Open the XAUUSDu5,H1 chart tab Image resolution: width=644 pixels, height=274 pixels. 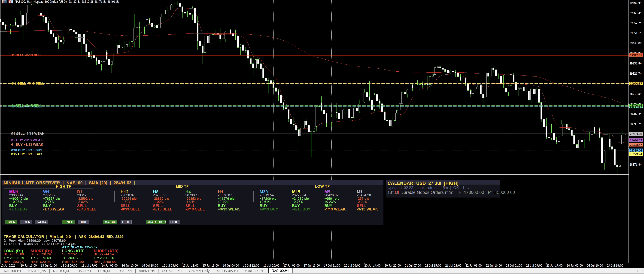click(227, 271)
